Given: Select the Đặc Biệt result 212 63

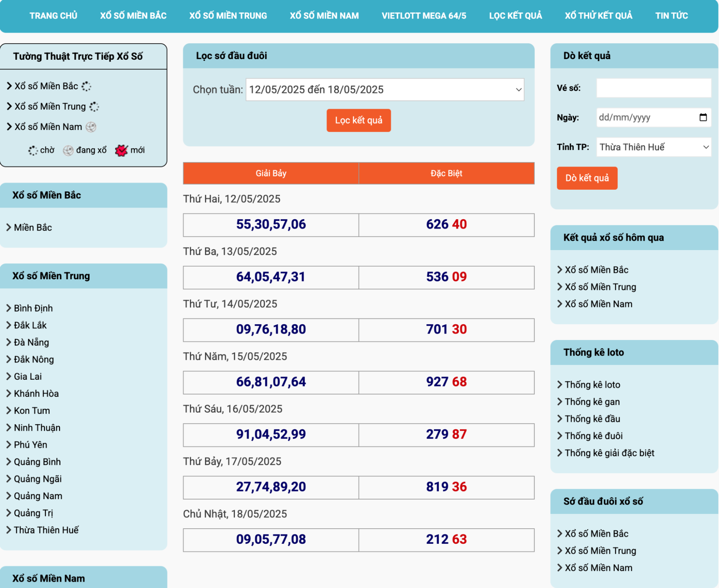Looking at the screenshot, I should [446, 540].
